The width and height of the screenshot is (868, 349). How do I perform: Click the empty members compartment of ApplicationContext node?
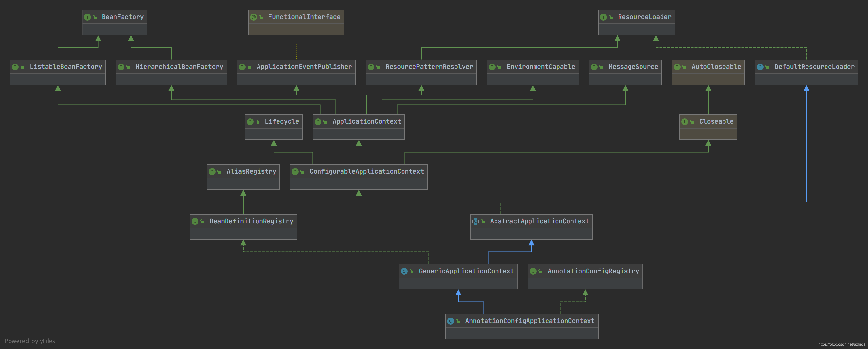pos(359,134)
